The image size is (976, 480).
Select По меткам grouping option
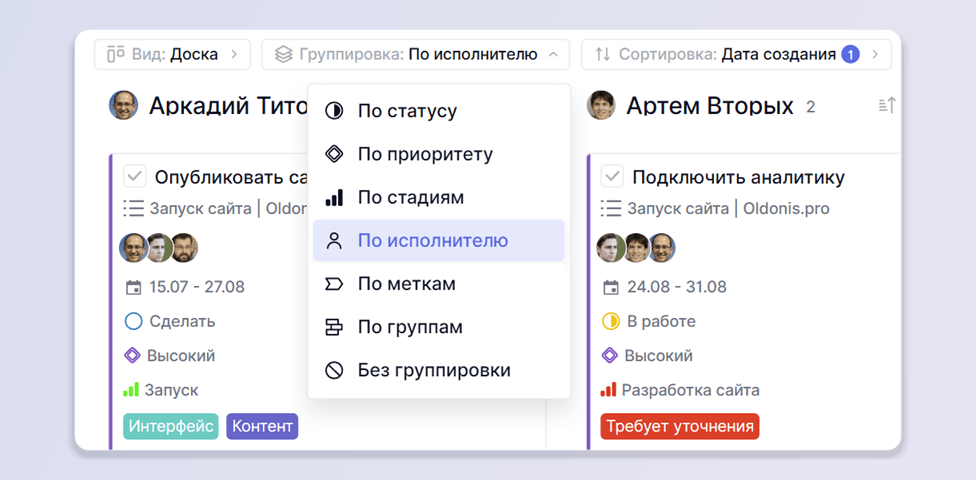click(439, 284)
